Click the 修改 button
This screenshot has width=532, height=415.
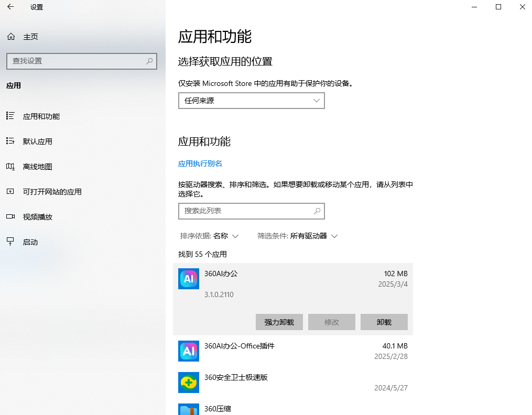(331, 322)
